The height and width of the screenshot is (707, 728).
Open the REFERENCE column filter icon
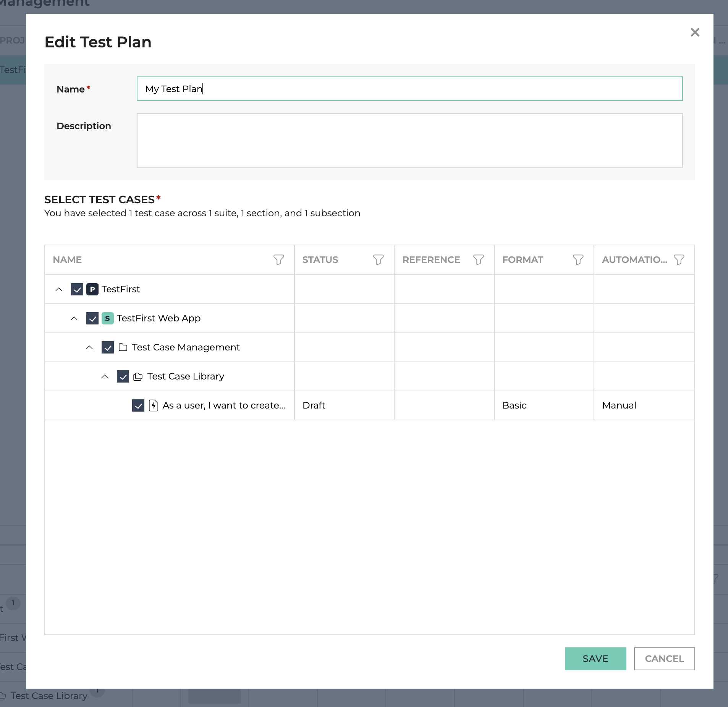point(479,260)
